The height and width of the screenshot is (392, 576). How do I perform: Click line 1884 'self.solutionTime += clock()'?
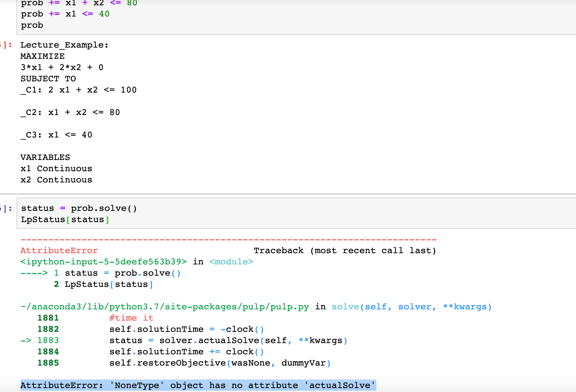[x=186, y=352]
